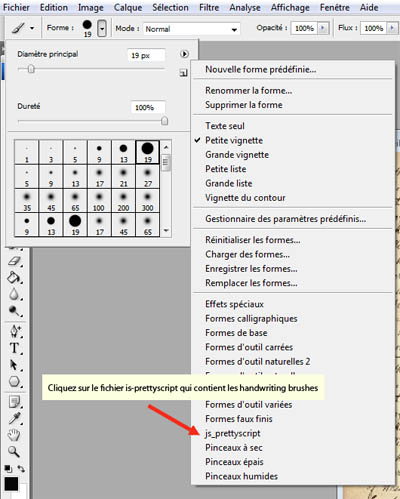
Task: Select the Paint Bucket tool
Action: (x=14, y=277)
